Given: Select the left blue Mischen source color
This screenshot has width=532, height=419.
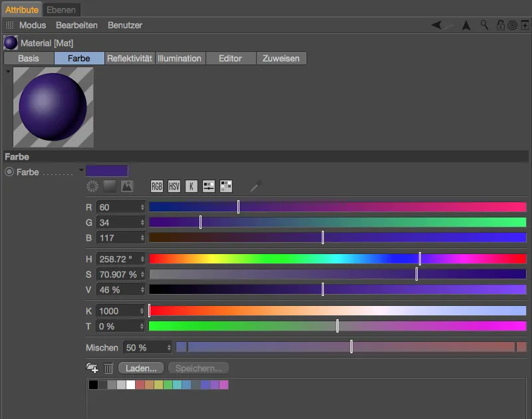Looking at the screenshot, I should pos(181,347).
